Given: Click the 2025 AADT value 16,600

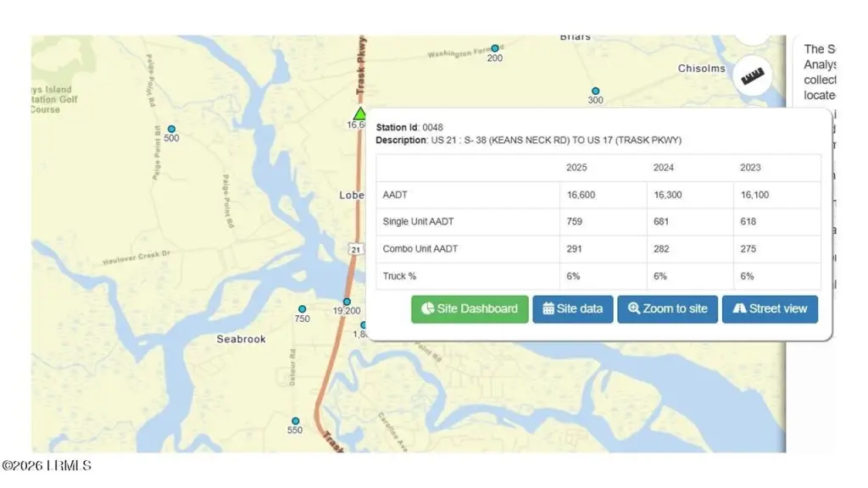Looking at the screenshot, I should click(x=581, y=195).
